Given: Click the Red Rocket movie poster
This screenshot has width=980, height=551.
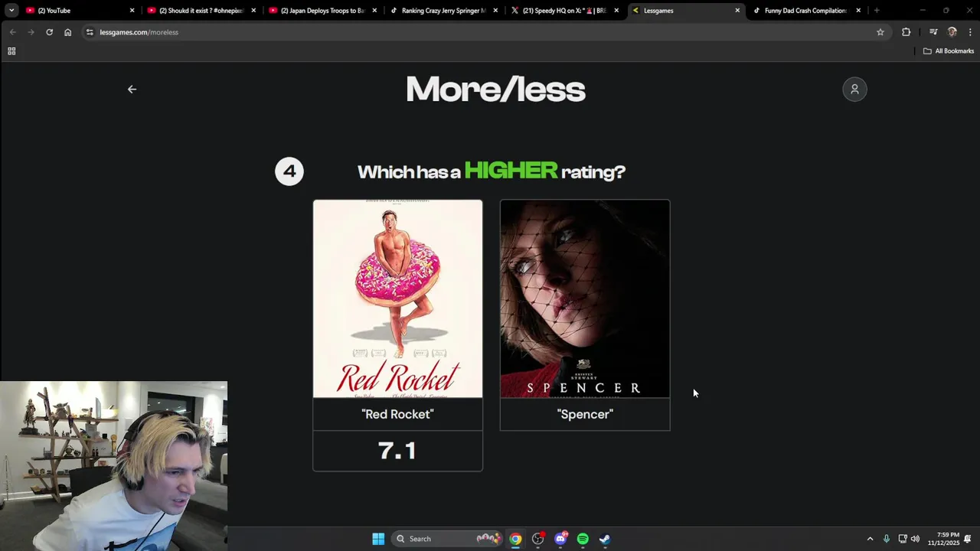Looking at the screenshot, I should tap(397, 299).
